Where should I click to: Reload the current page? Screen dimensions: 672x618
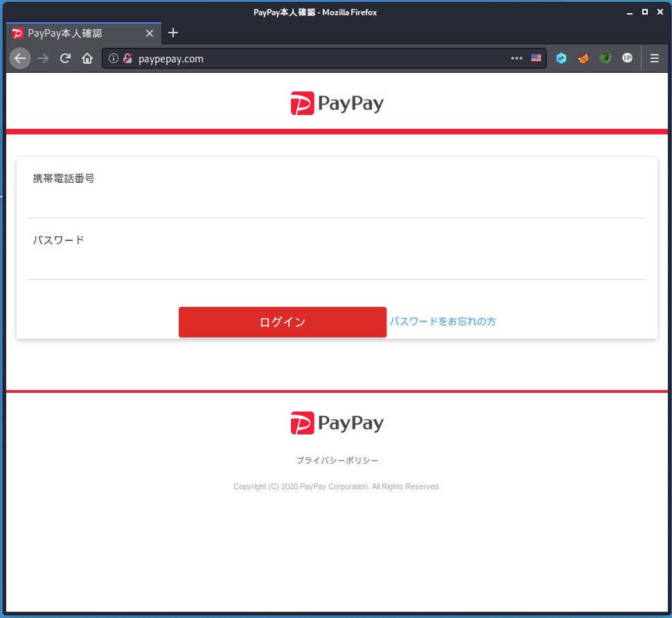click(x=65, y=58)
